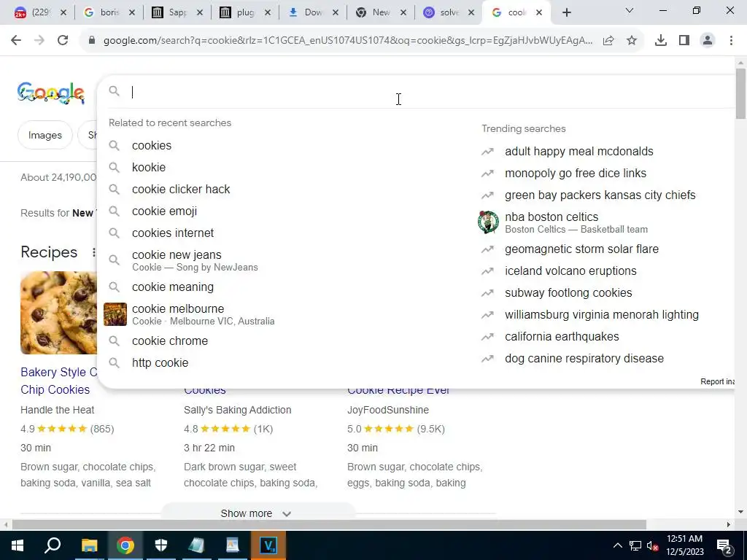Click the browser forward arrow

coord(39,41)
